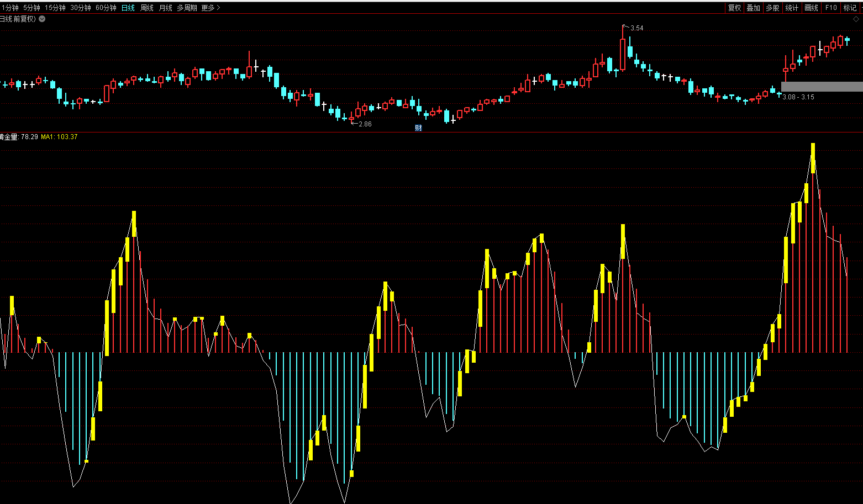Click the 3.54 high price flag marker
863x504 pixels.
pos(634,28)
